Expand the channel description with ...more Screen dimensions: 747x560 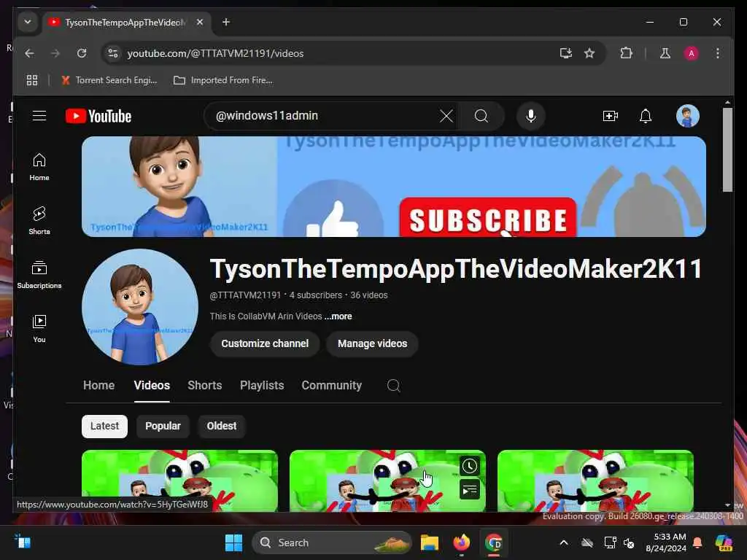pyautogui.click(x=338, y=316)
